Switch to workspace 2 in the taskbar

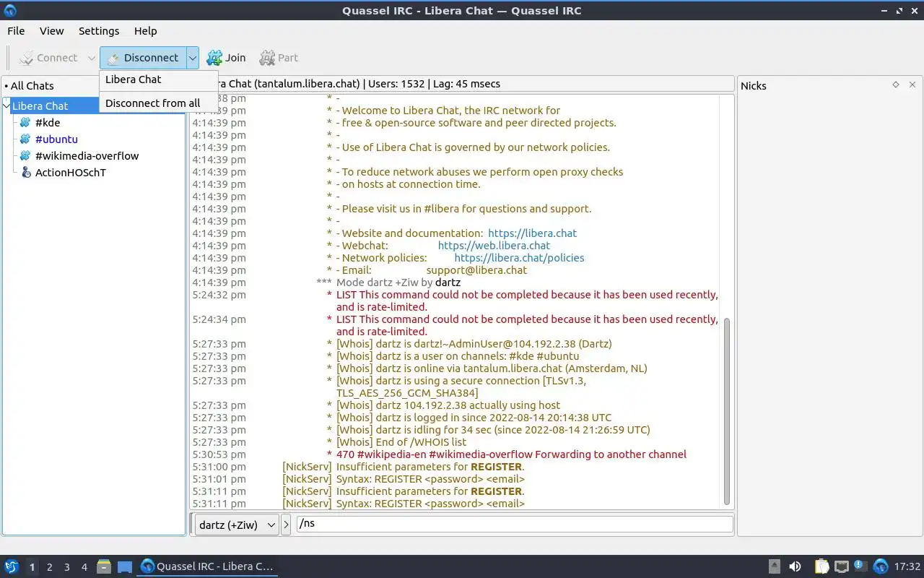tap(49, 567)
